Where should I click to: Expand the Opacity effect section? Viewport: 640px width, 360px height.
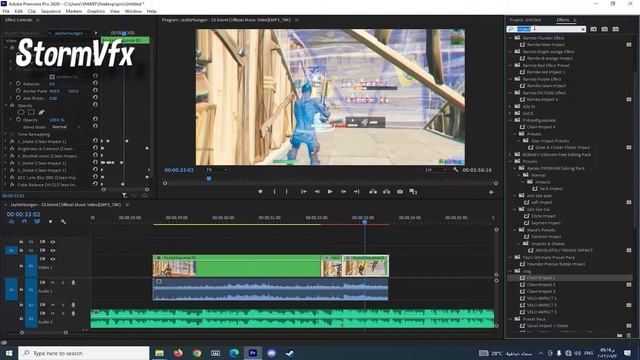click(x=6, y=105)
